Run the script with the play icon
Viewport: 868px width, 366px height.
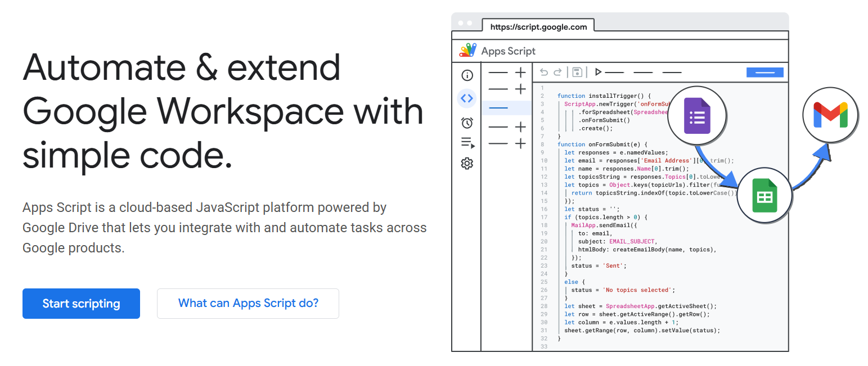point(599,72)
